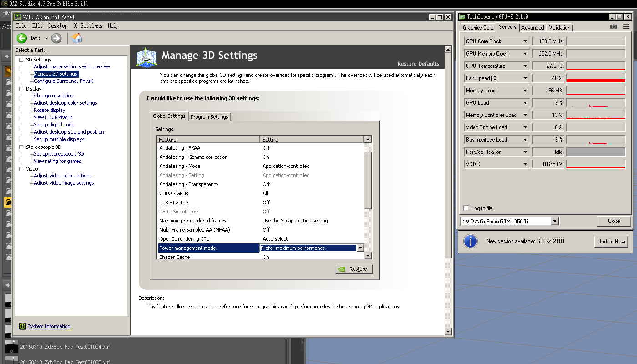Collapse the Video tree node
This screenshot has width=637, height=364.
[x=21, y=169]
